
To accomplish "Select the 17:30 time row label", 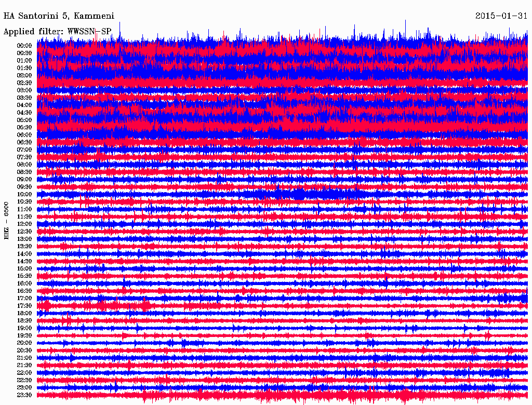I will point(24,306).
